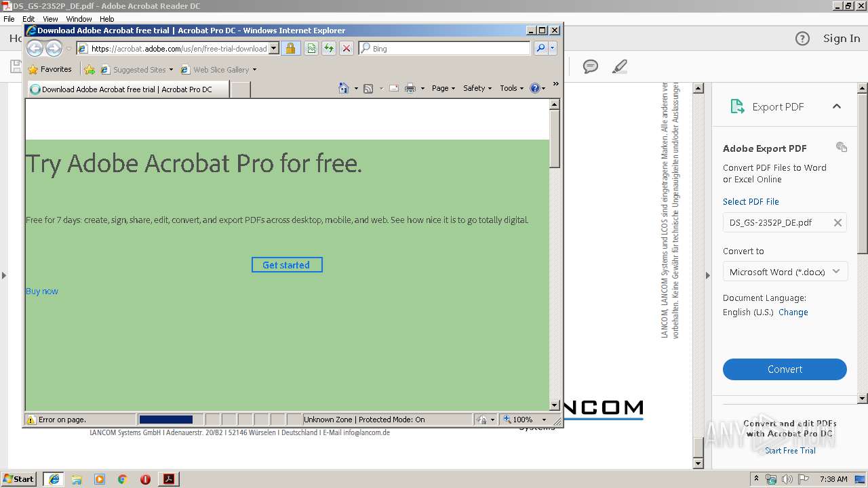This screenshot has width=868, height=488.
Task: Click the Export PDF panel icon
Action: pos(736,106)
